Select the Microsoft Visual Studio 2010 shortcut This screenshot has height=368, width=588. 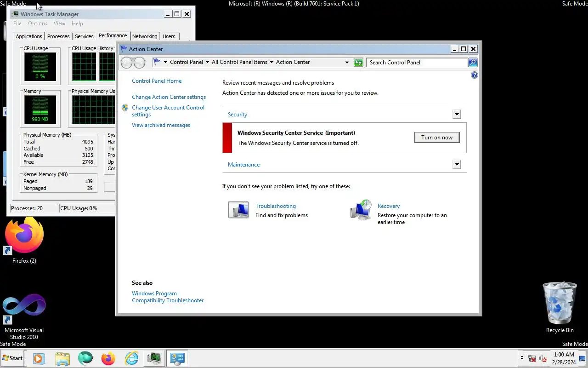[24, 316]
